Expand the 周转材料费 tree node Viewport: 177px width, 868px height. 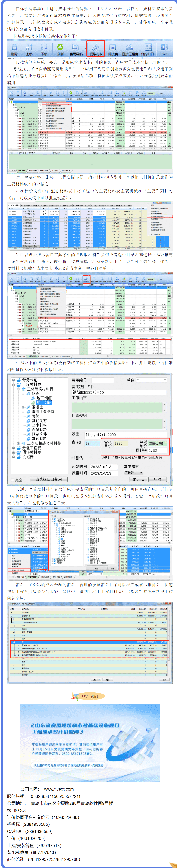(13, 453)
